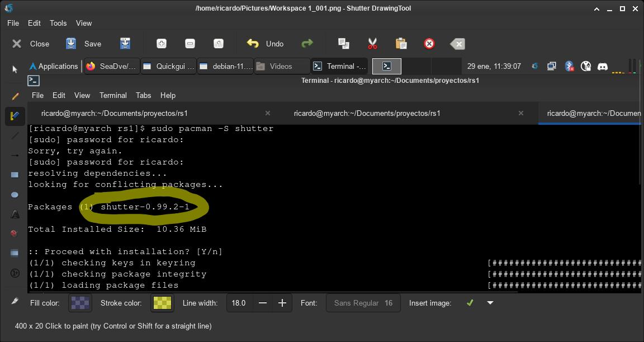Undo the last action

[x=265, y=44]
